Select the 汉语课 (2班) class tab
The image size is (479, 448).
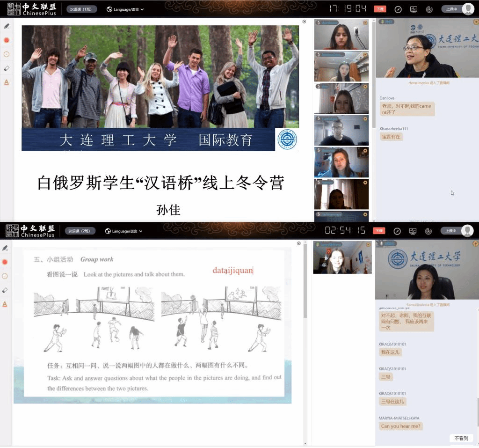click(x=80, y=231)
